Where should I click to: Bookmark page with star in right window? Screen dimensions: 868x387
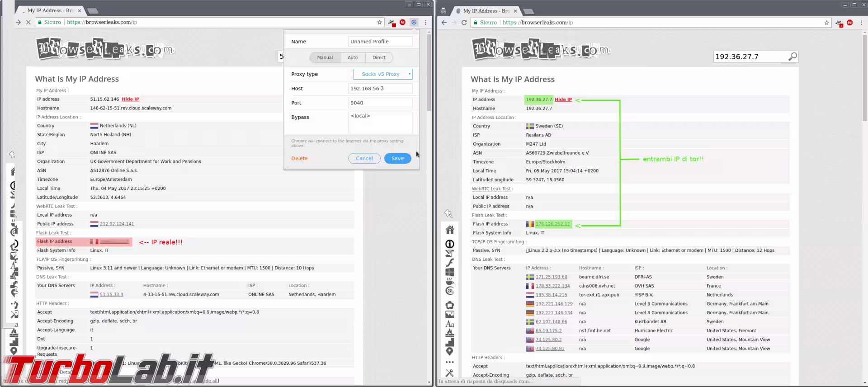(826, 23)
